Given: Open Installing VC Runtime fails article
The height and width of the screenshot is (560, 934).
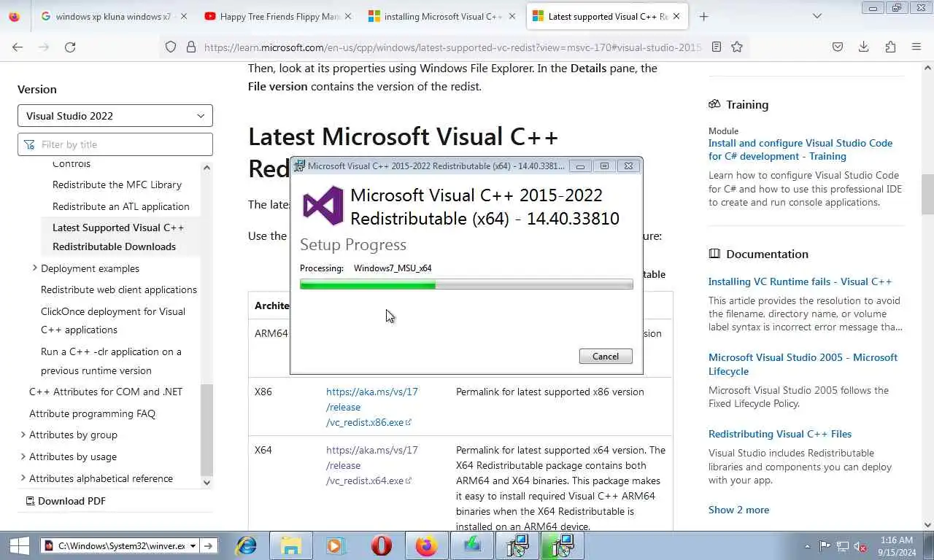Looking at the screenshot, I should 800,281.
